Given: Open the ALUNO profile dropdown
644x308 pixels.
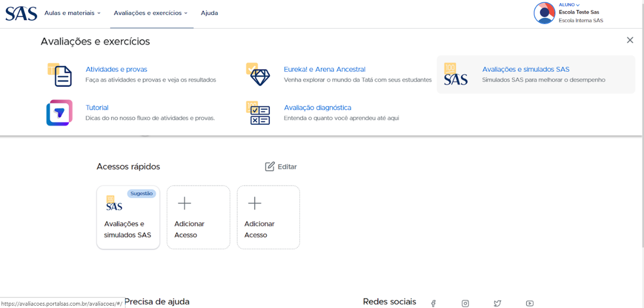Looking at the screenshot, I should [569, 5].
